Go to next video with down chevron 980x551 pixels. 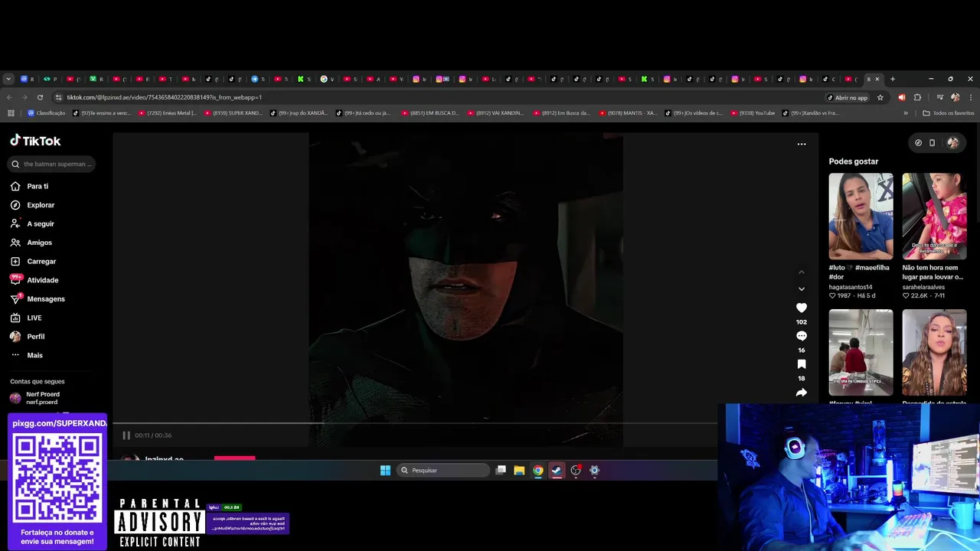coord(802,289)
